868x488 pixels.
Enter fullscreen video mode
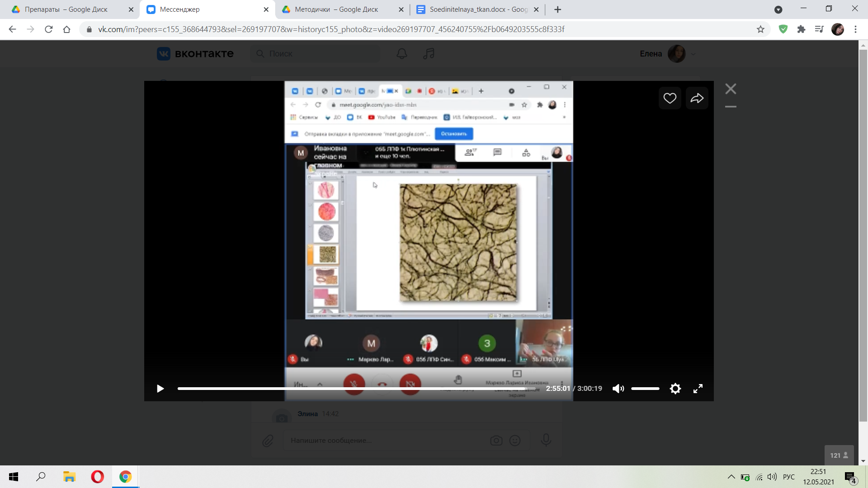698,389
